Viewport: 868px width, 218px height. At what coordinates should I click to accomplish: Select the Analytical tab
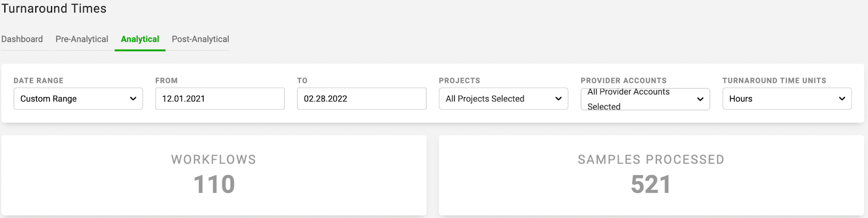tap(140, 39)
